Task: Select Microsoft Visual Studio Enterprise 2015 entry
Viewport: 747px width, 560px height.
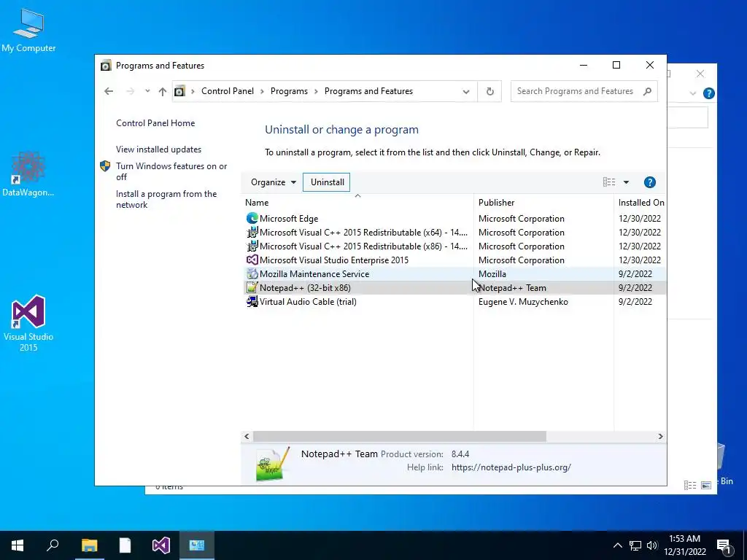Action: pos(334,260)
